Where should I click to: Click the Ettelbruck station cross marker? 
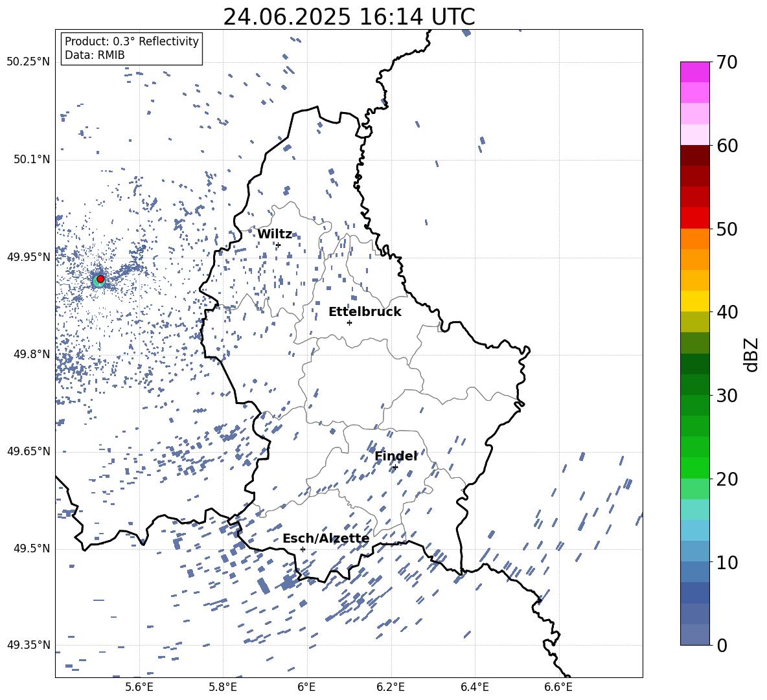tap(349, 322)
